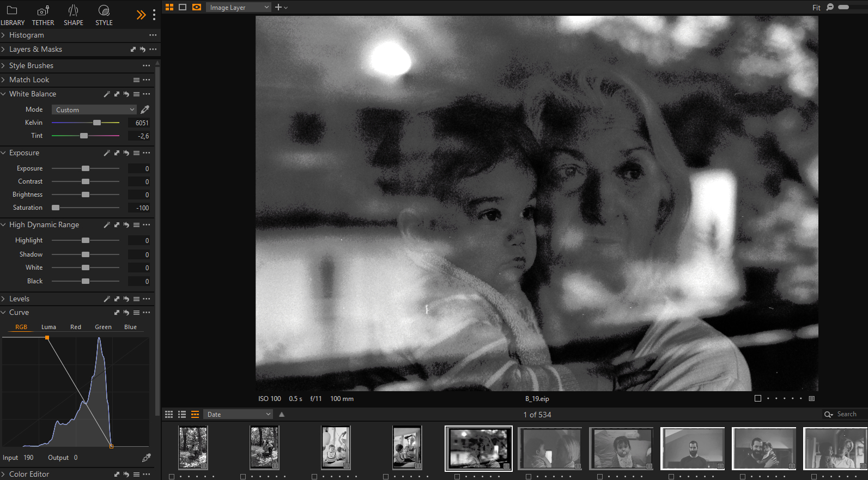Collapse the Curve panel
The image size is (868, 480).
click(3, 312)
